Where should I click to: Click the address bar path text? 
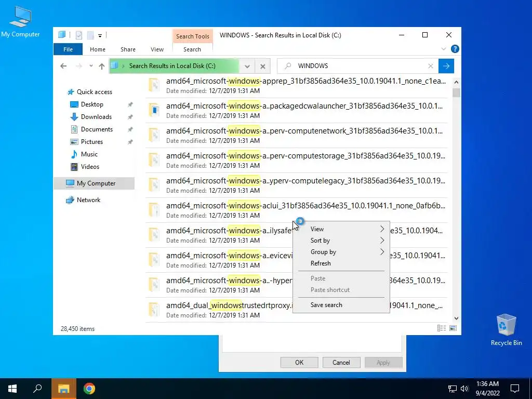pyautogui.click(x=172, y=66)
